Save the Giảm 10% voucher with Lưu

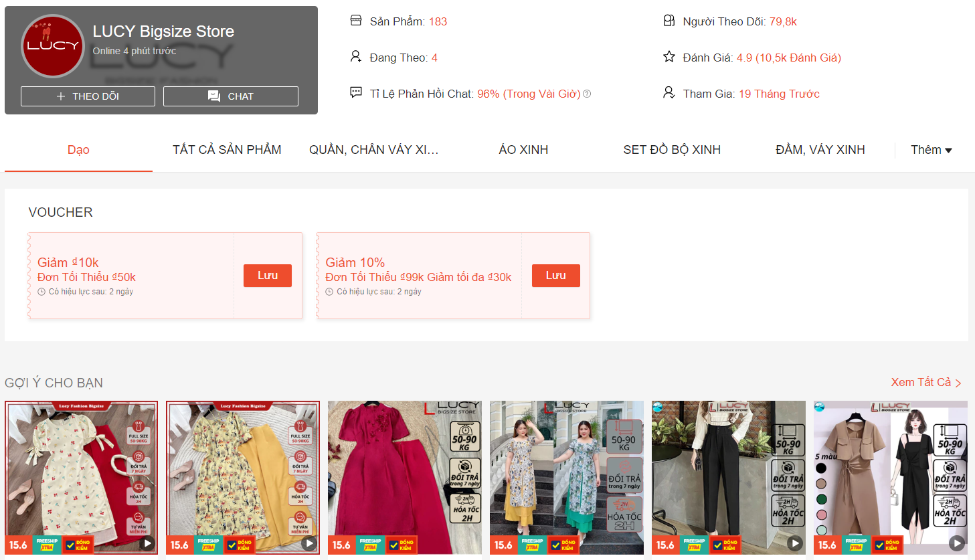(556, 276)
